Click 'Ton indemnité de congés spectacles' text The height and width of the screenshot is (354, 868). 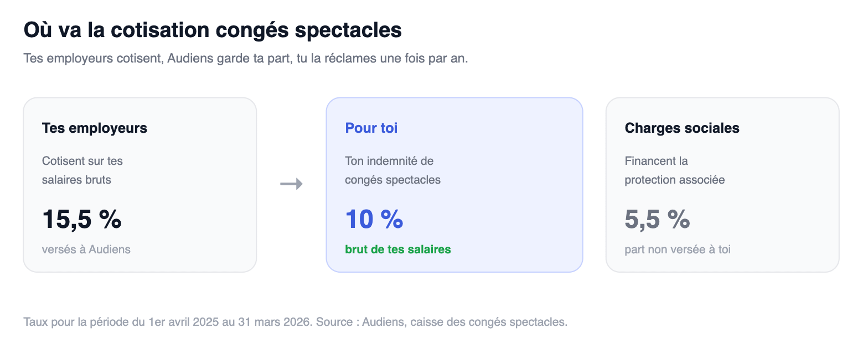click(393, 170)
